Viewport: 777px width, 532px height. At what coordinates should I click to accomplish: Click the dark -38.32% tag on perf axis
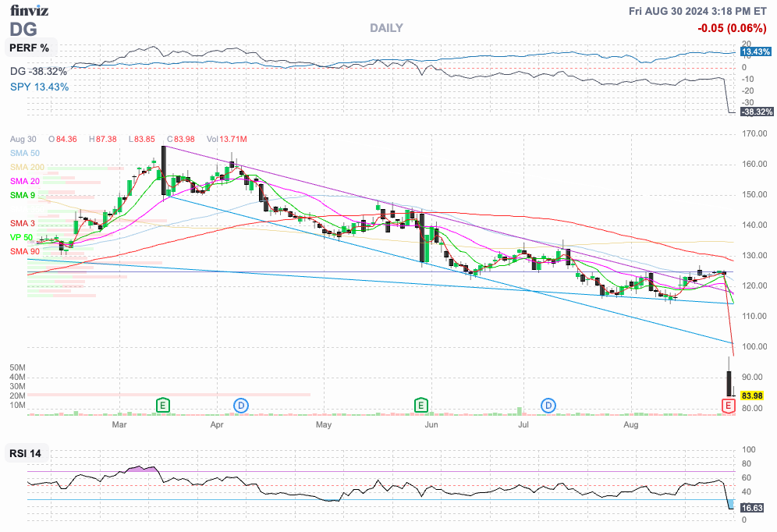pos(757,112)
